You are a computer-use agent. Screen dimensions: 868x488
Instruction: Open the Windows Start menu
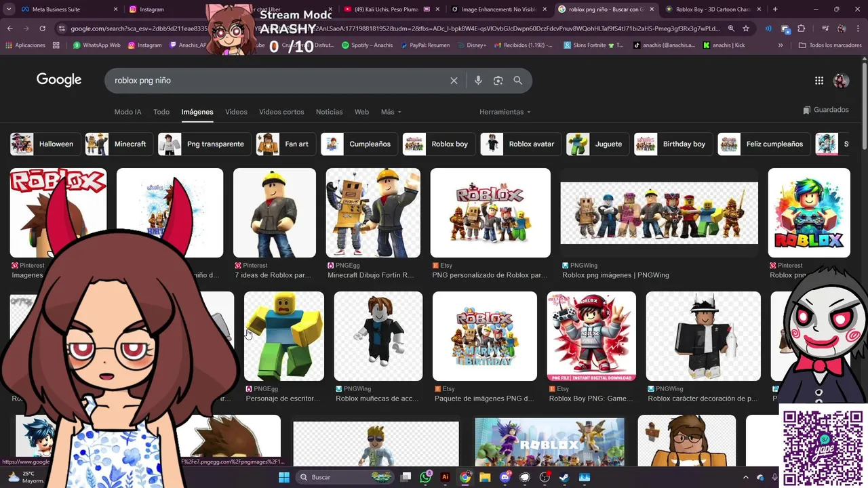[x=284, y=477]
